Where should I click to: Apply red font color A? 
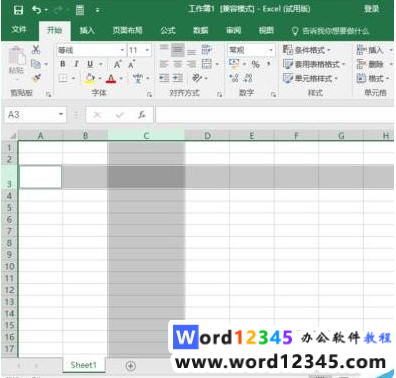(111, 79)
